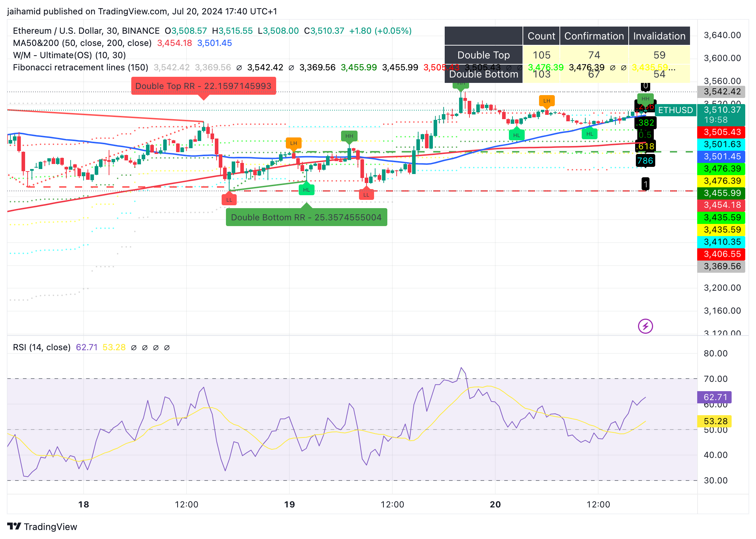
Task: Click the Confirmation column header
Action: (x=594, y=36)
